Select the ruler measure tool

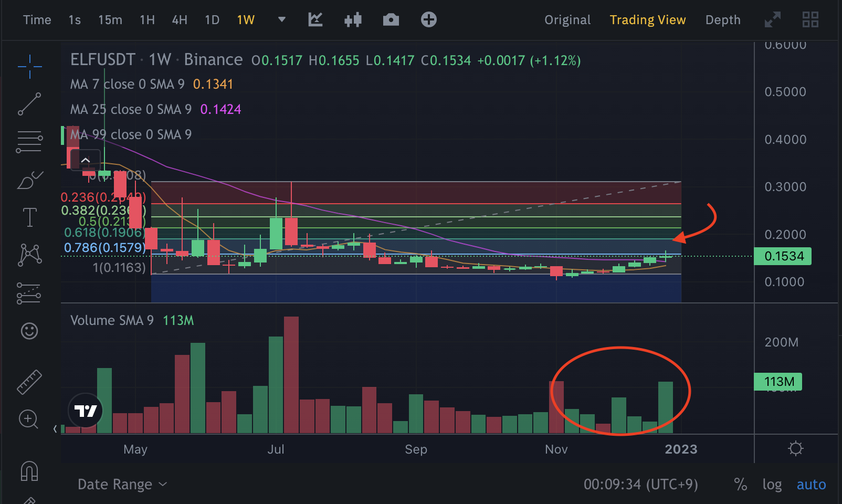click(x=29, y=382)
